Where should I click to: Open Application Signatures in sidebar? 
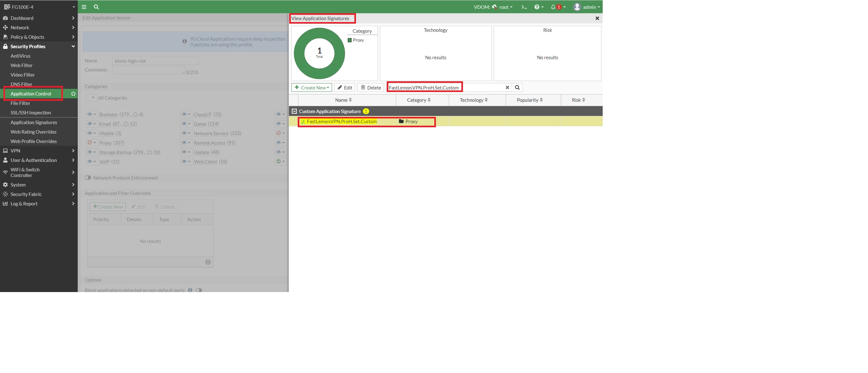[x=34, y=123]
